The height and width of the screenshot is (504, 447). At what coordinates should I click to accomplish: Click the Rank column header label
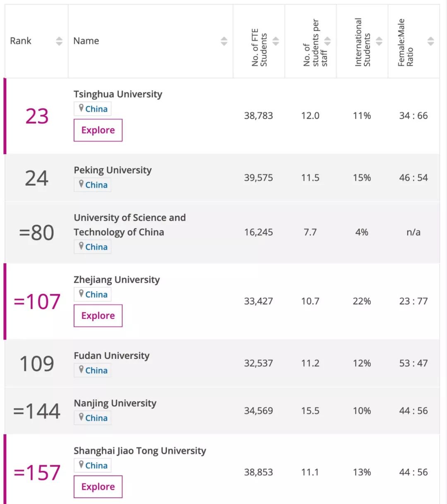click(21, 41)
